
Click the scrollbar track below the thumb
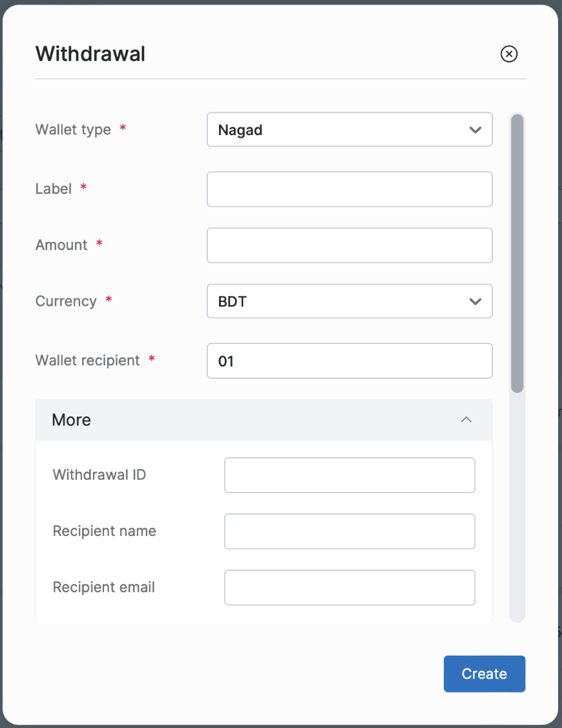coord(517,504)
